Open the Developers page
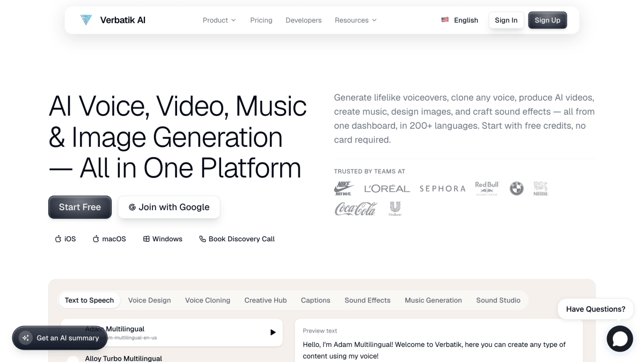The image size is (644, 362). coord(304,20)
